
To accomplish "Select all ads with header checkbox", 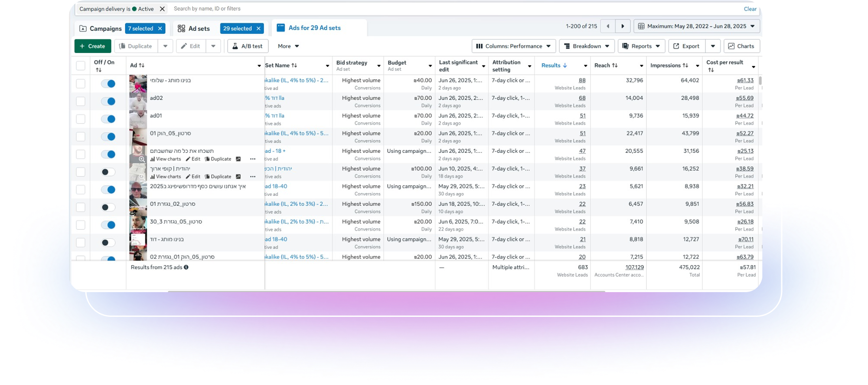I will tap(81, 66).
